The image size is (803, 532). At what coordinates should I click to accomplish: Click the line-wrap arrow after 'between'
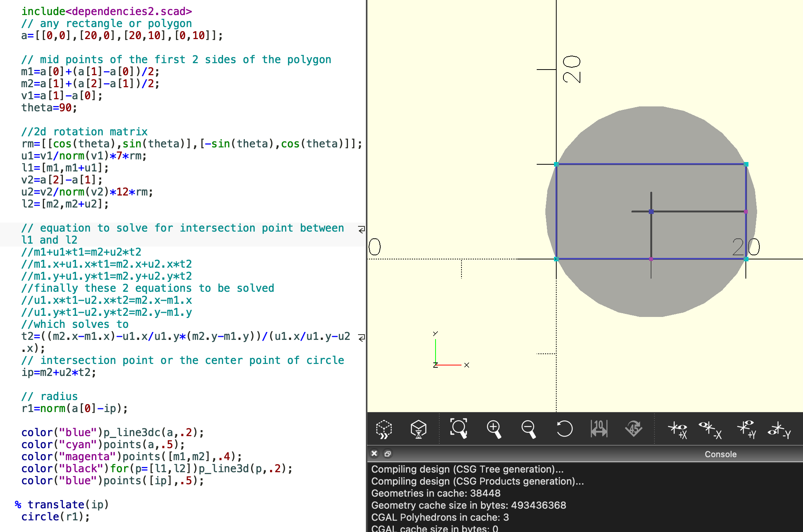pyautogui.click(x=361, y=229)
